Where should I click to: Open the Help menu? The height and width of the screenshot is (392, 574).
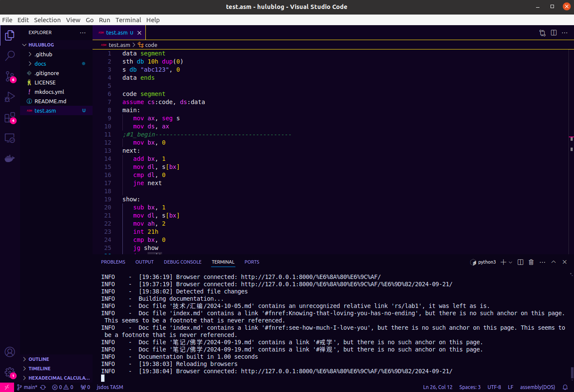click(x=153, y=20)
